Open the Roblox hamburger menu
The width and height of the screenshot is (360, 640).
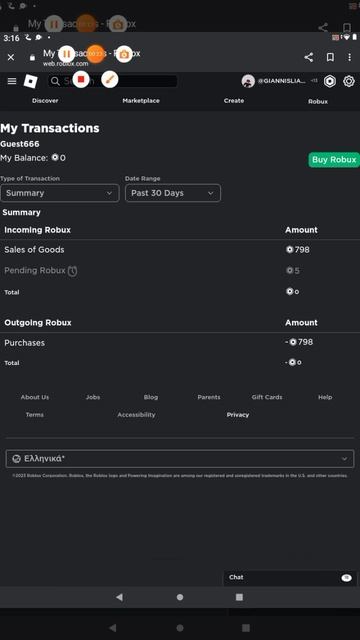coord(12,81)
